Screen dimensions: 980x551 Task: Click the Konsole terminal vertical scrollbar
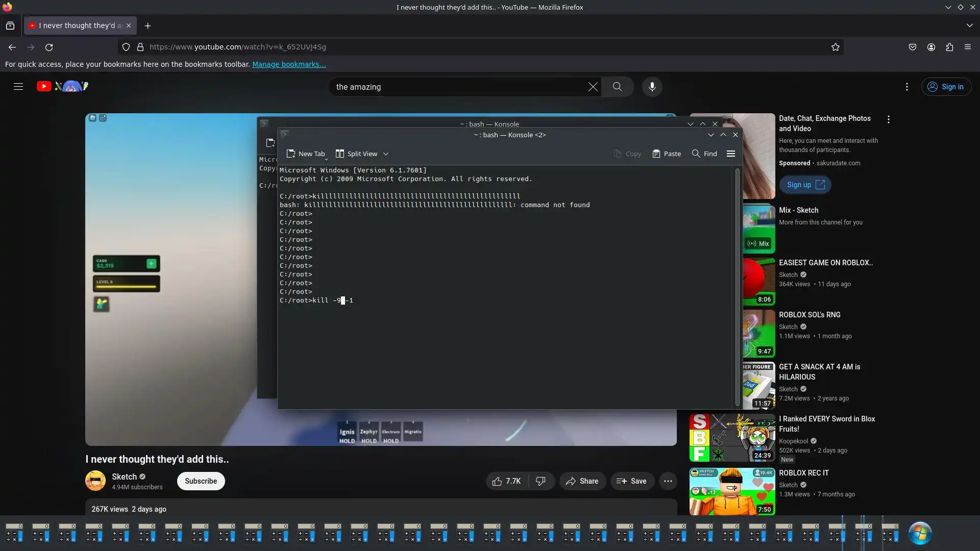[737, 286]
